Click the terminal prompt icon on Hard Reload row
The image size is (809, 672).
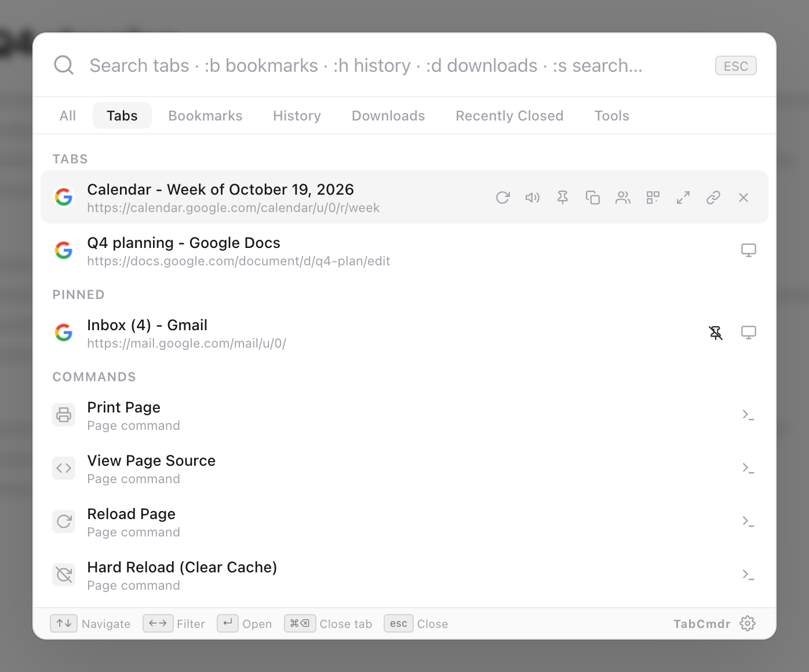pyautogui.click(x=748, y=575)
